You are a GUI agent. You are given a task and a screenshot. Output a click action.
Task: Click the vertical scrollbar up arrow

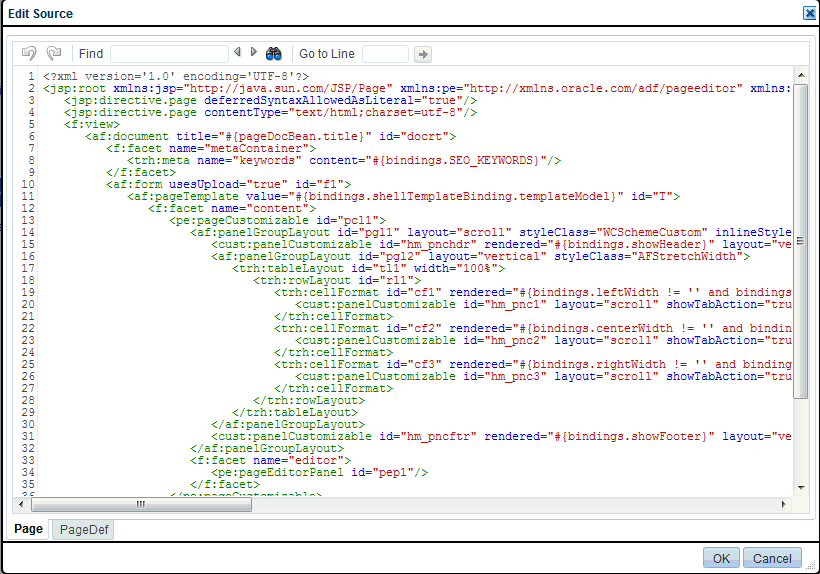click(x=801, y=75)
